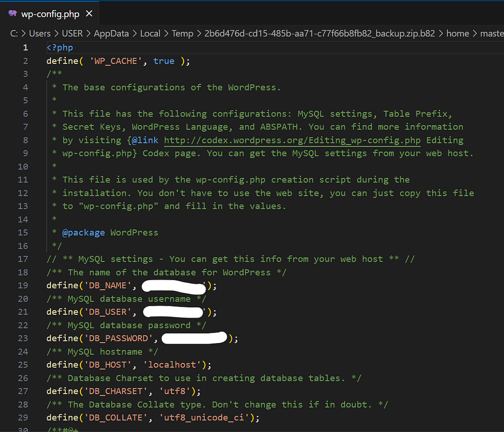This screenshot has height=432, width=504.
Task: Click the 'MySQL database password' comment line
Action: point(126,325)
